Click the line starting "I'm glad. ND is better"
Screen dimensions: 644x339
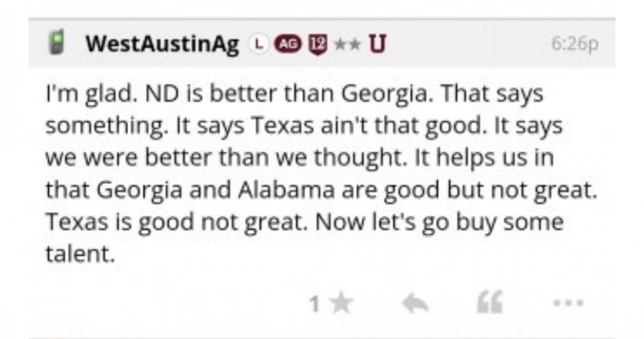(294, 94)
